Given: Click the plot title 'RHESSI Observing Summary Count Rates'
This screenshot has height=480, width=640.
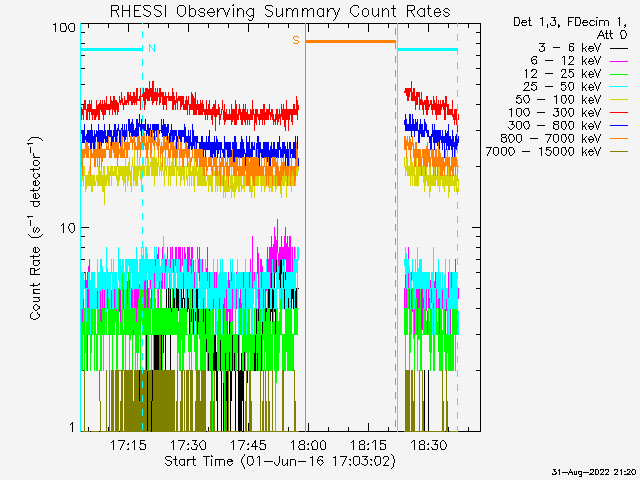Looking at the screenshot, I should tap(280, 11).
